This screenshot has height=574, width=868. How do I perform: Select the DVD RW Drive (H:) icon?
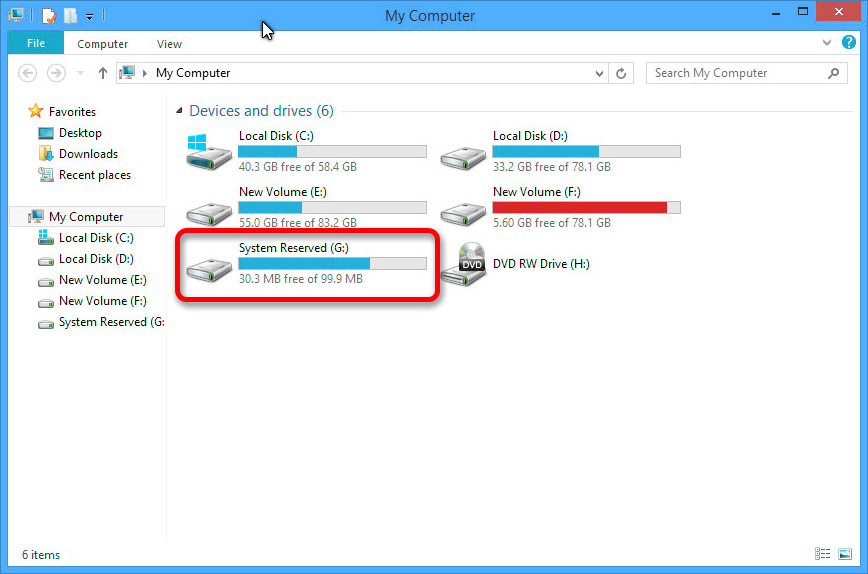[464, 265]
